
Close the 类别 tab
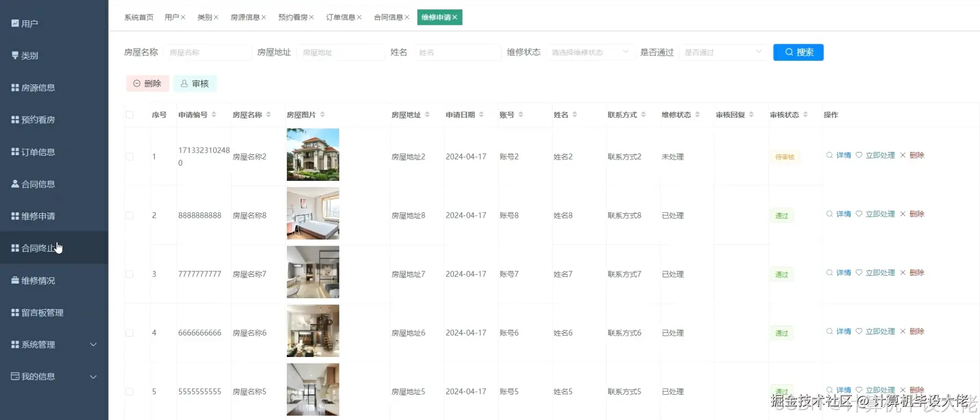coord(216,18)
